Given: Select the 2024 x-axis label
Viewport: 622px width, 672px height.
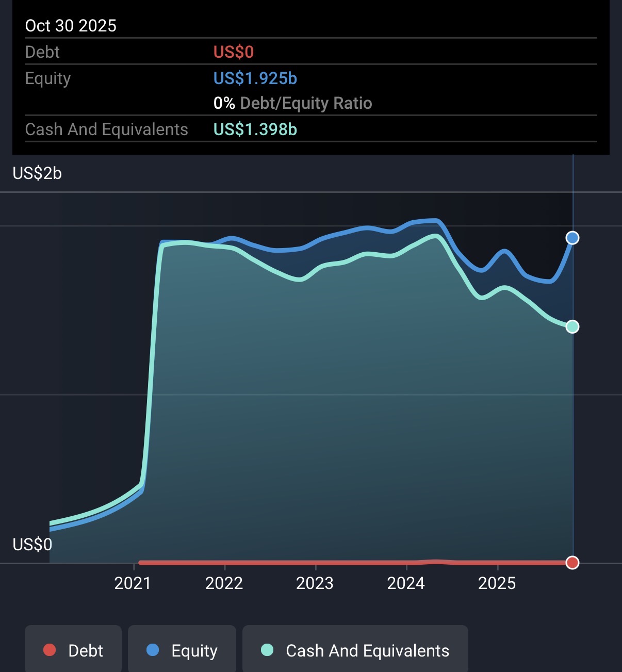Looking at the screenshot, I should (x=406, y=583).
